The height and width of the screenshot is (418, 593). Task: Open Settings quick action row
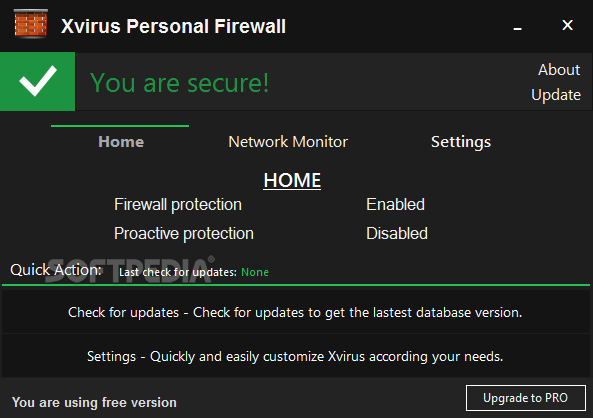[295, 356]
